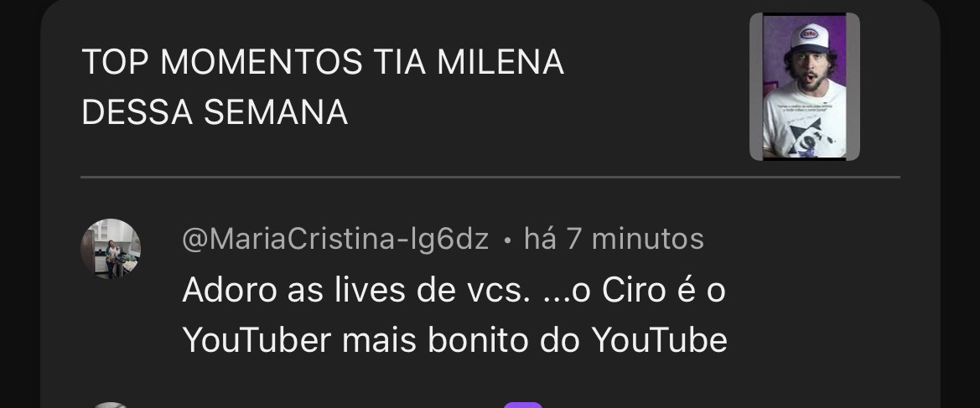Tap the word 'SEMANA' in the title
Screen dimensions: 980x408
click(x=276, y=112)
